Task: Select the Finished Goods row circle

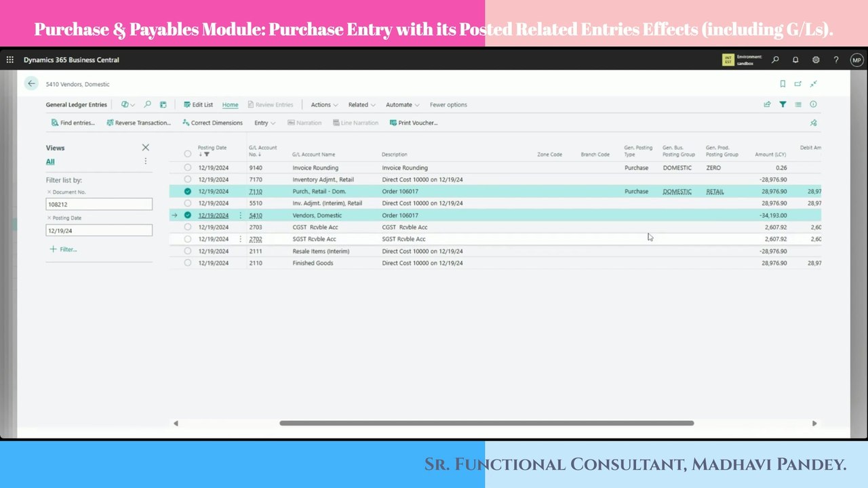Action: click(x=188, y=263)
